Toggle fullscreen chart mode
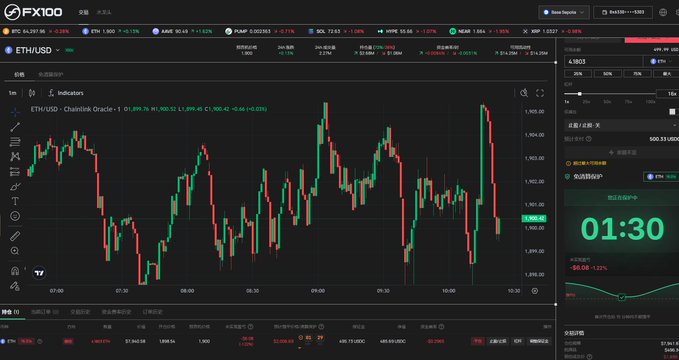Viewport: 679px width, 360px height. click(540, 93)
